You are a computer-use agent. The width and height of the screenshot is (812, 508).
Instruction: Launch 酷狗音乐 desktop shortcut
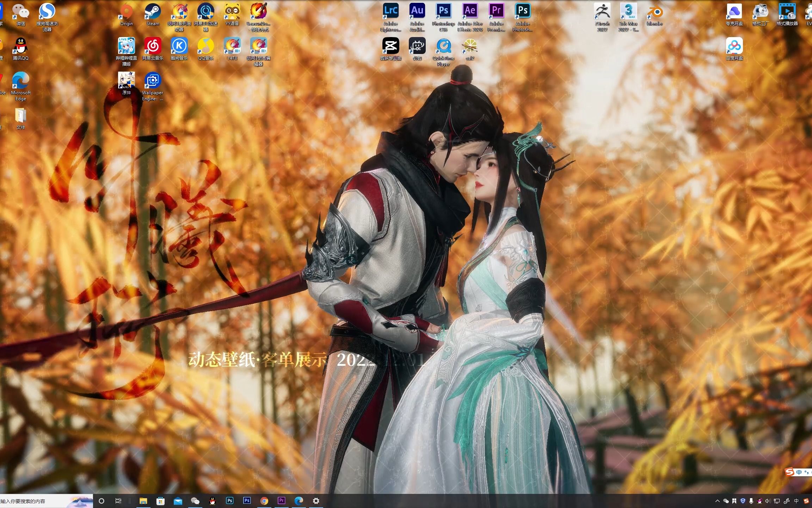[179, 49]
